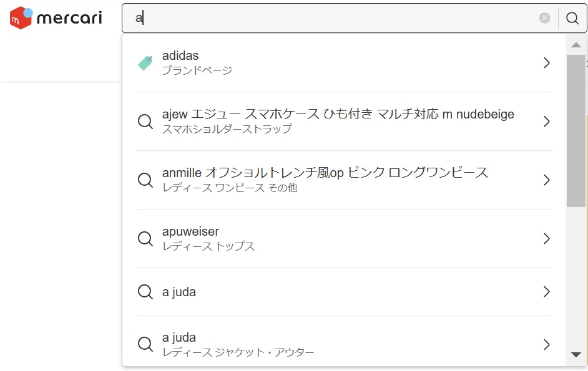The width and height of the screenshot is (588, 371).
Task: Click the scrollbar up arrow
Action: pos(576,45)
